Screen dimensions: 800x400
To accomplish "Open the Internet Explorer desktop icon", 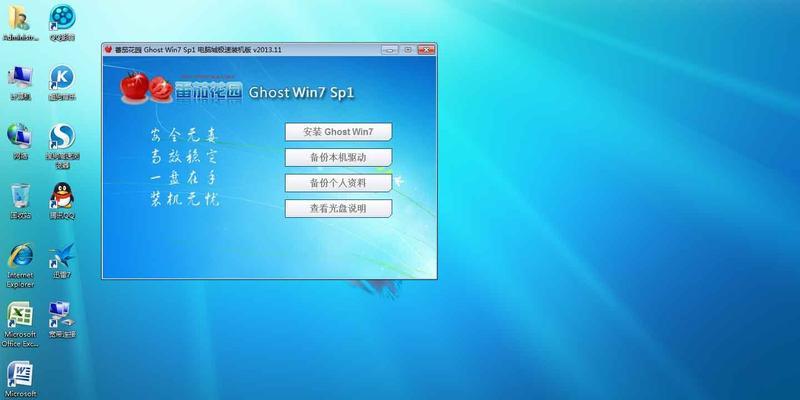I will coord(20,256).
